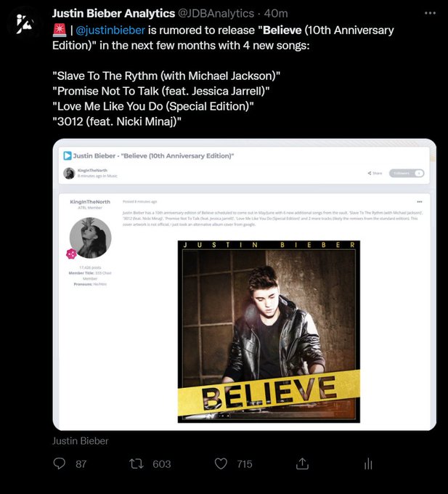The width and height of the screenshot is (448, 494).
Task: Retweet using the retweet arrows icon
Action: coord(137,463)
